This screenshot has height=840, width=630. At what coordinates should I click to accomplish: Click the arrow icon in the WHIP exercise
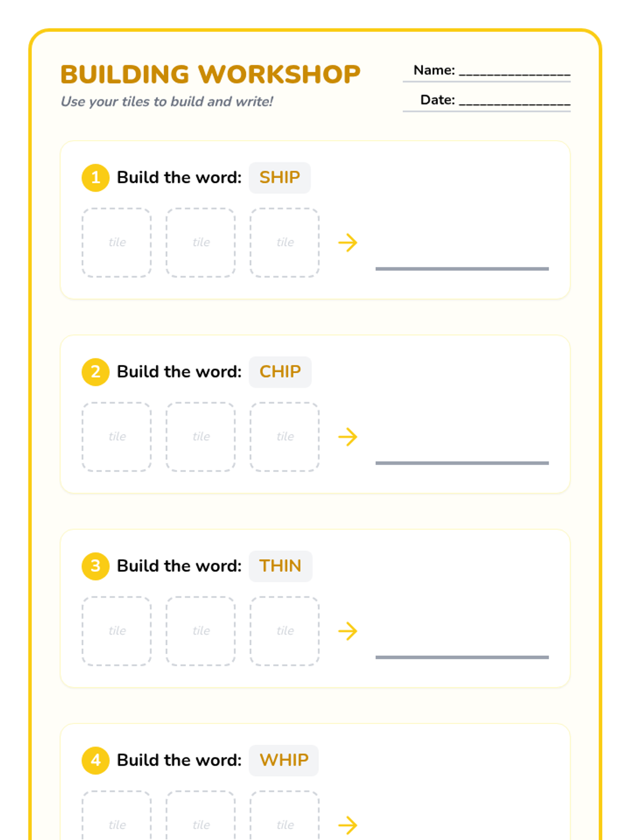coord(348,825)
